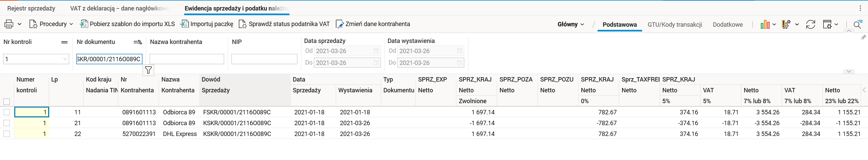Select the checkbox for row Lp 21
Image resolution: width=868 pixels, height=160 pixels.
[x=6, y=123]
